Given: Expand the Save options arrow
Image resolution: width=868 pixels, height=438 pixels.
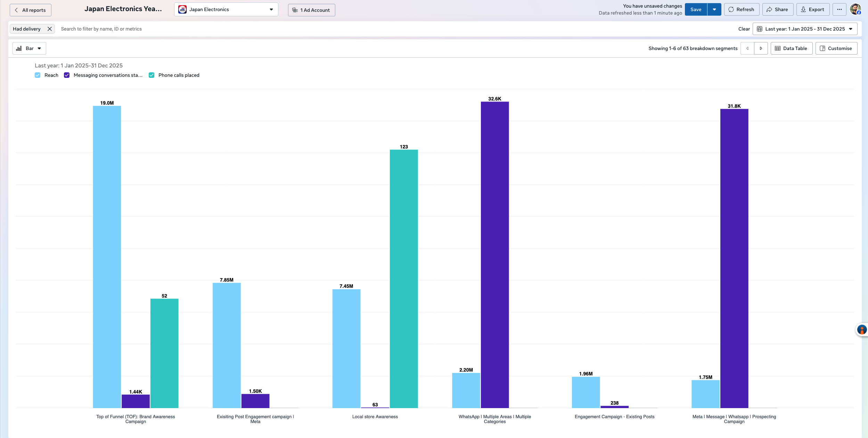Looking at the screenshot, I should pyautogui.click(x=714, y=9).
